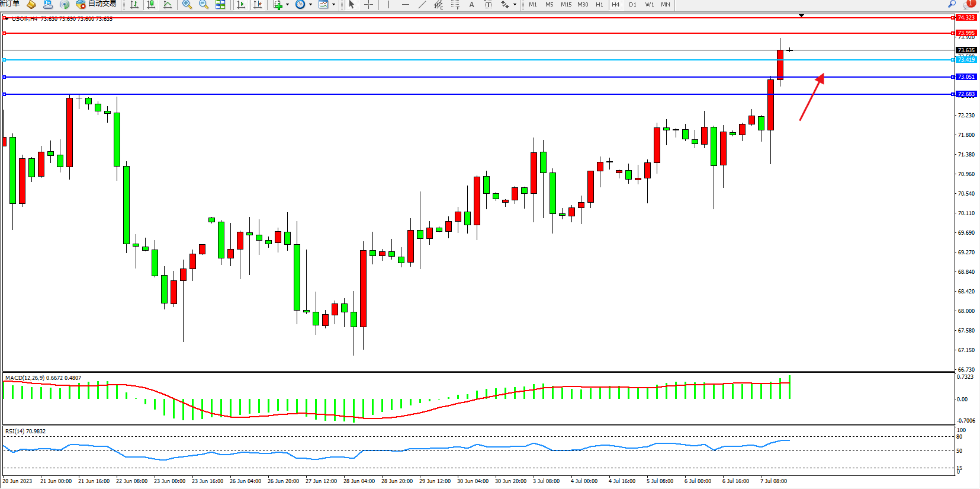Select the draw vertical line tool
Image resolution: width=980 pixels, height=489 pixels.
pos(388,5)
